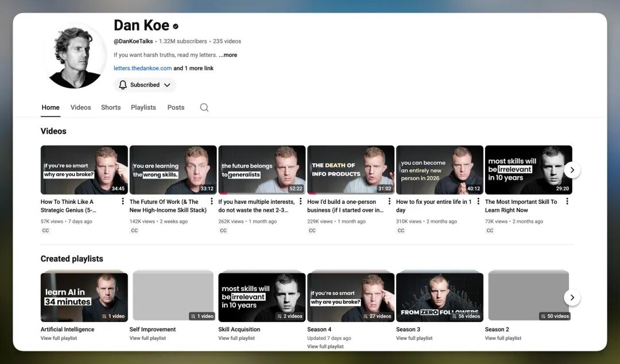Open three-dot menu for one-person business video
Image resolution: width=620 pixels, height=364 pixels.
click(389, 202)
